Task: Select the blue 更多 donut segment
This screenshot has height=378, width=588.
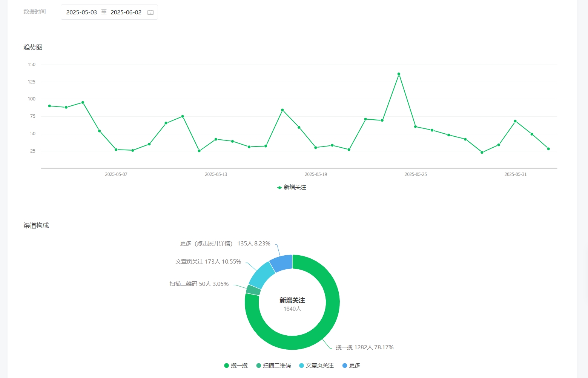Action: pos(282,263)
